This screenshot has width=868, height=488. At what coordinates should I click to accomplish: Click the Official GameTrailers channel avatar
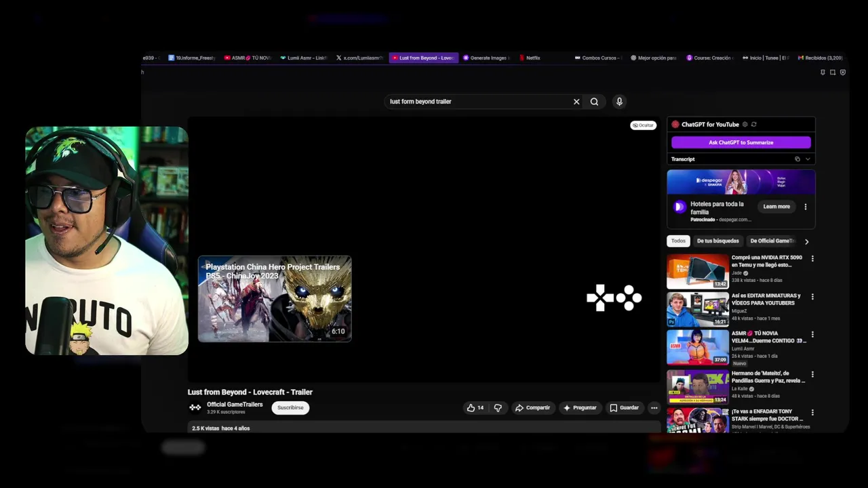(195, 407)
